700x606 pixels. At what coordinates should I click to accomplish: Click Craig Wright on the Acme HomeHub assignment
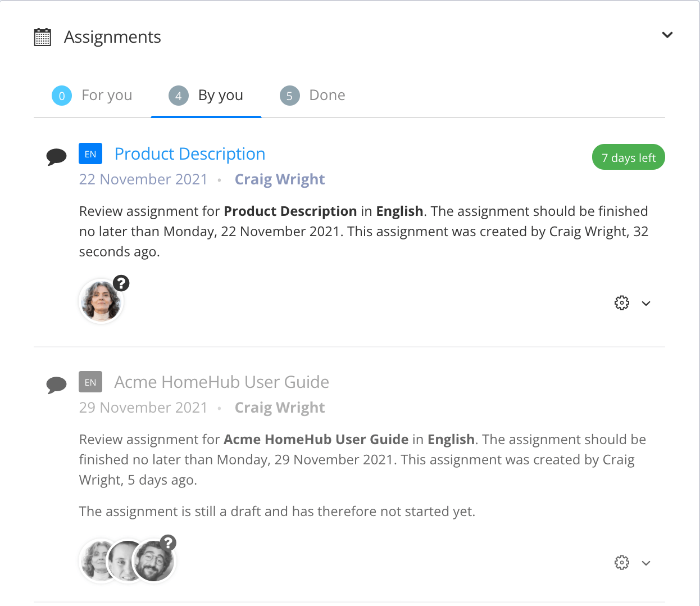pos(280,407)
